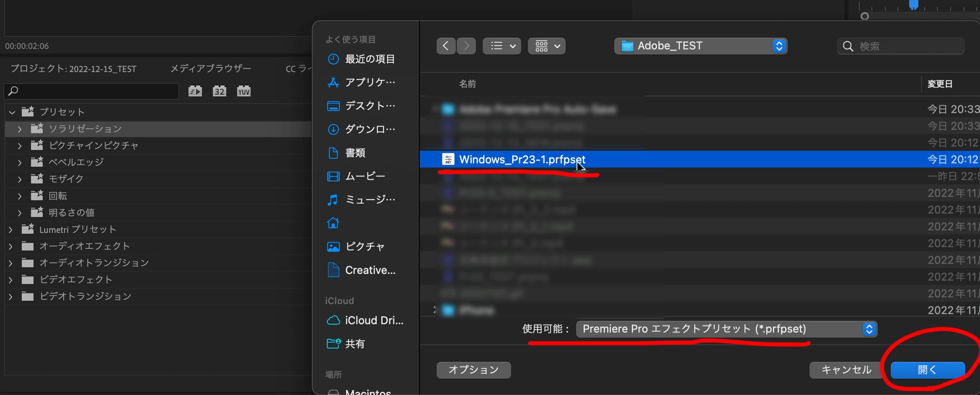This screenshot has height=395, width=980.
Task: Open ムービー in the sidebar
Action: coord(356,176)
